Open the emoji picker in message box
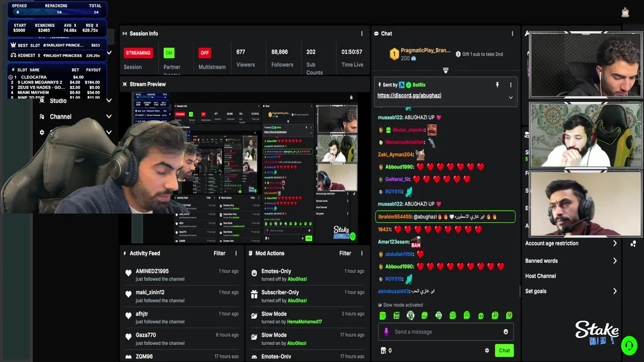Screen dimensions: 644x362 506,332
